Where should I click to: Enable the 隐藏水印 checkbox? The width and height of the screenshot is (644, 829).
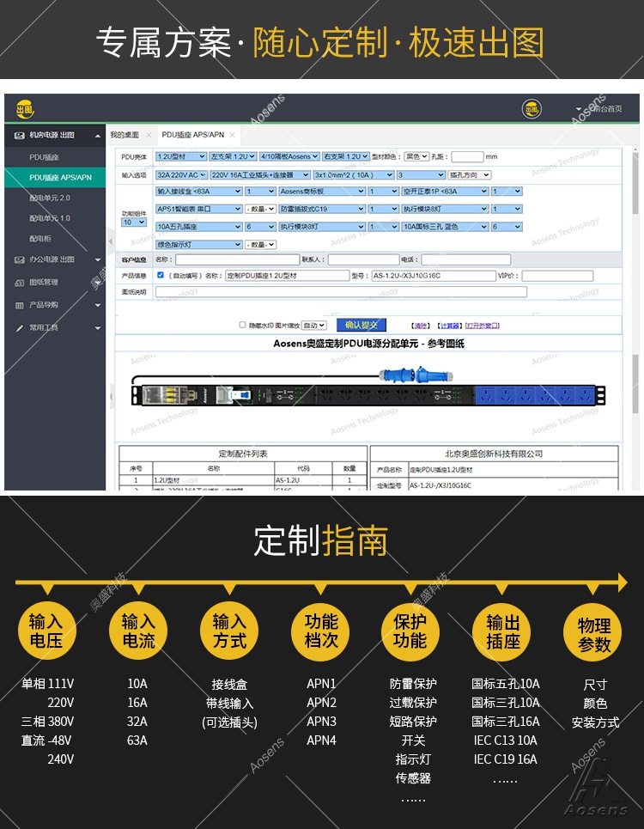[x=242, y=325]
